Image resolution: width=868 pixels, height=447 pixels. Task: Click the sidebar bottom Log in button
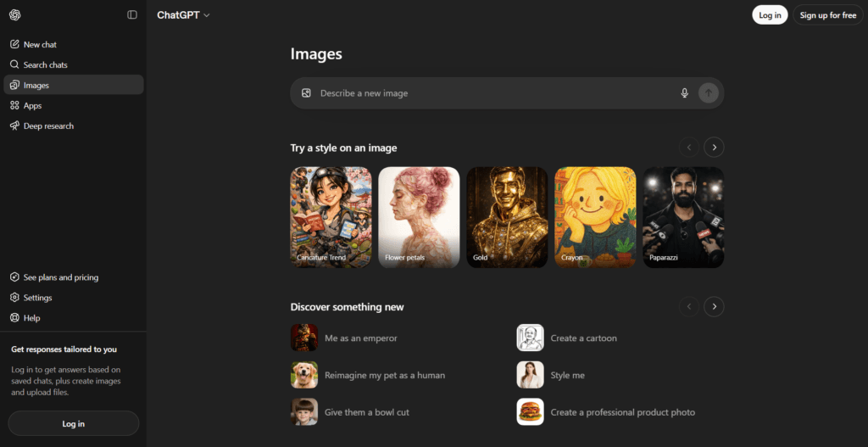(74, 424)
